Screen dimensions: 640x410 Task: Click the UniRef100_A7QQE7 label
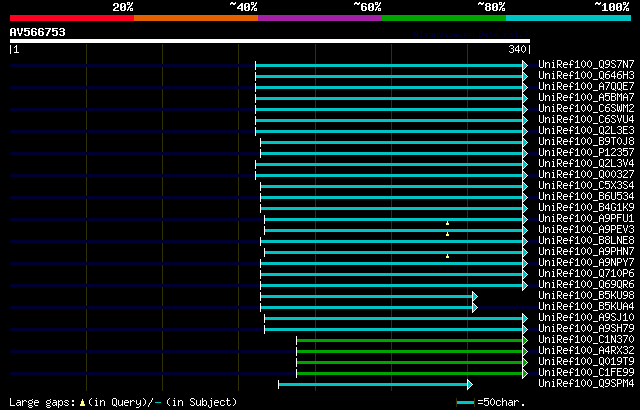pos(586,86)
